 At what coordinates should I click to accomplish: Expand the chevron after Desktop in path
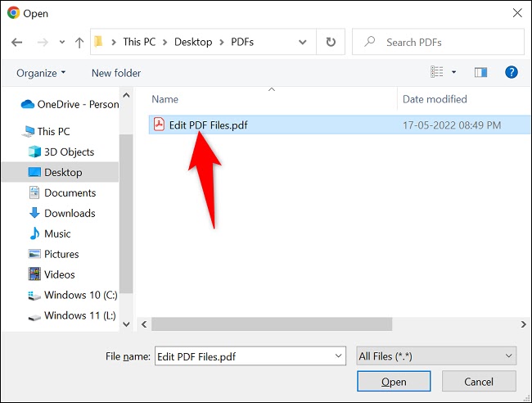[222, 42]
